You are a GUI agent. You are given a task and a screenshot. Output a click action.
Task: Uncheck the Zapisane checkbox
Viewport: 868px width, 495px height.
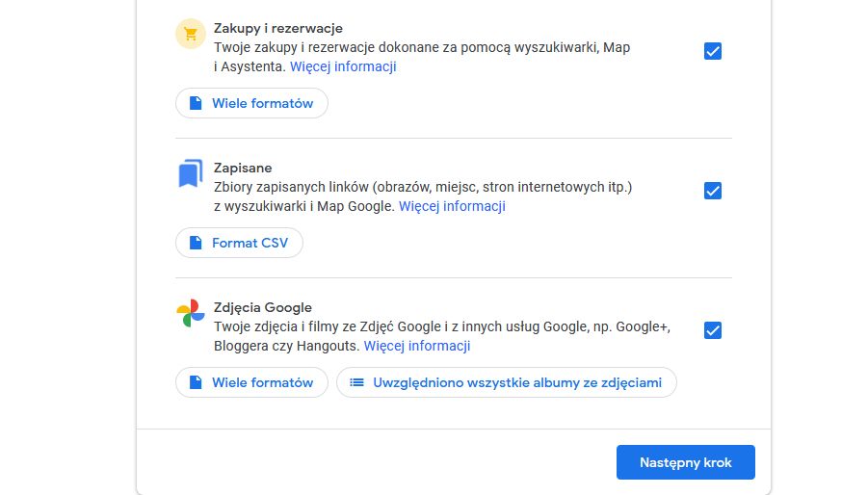(x=713, y=191)
